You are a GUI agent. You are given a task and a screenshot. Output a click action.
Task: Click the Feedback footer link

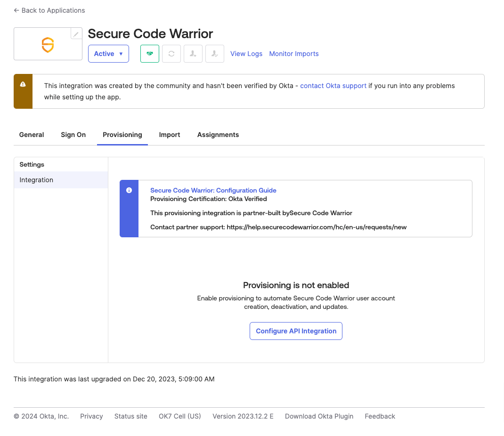[380, 416]
